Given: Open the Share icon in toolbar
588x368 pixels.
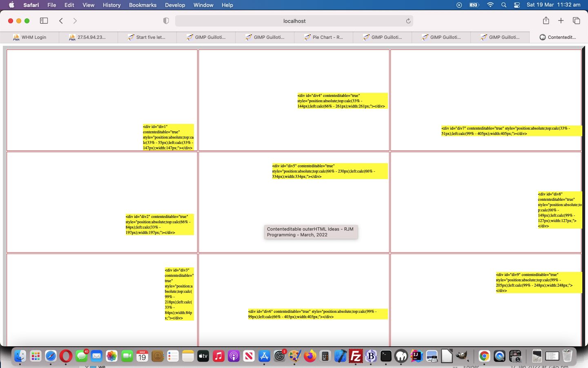Looking at the screenshot, I should (546, 21).
